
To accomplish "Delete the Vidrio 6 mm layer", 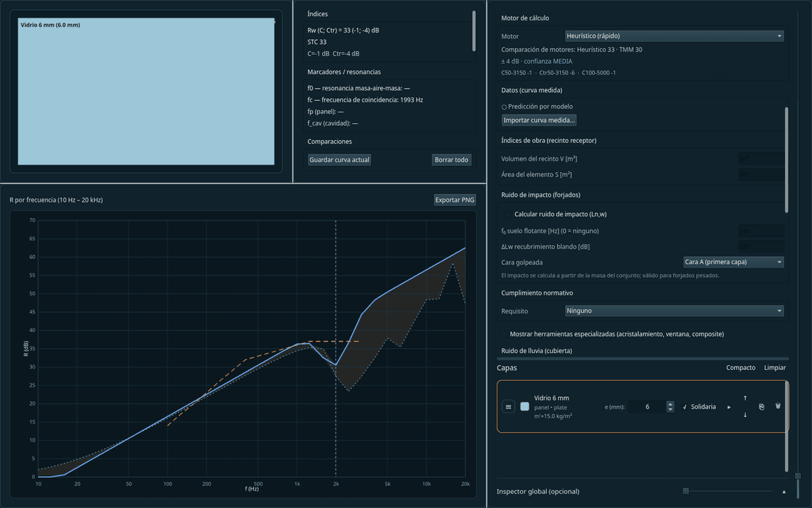I will [x=777, y=406].
